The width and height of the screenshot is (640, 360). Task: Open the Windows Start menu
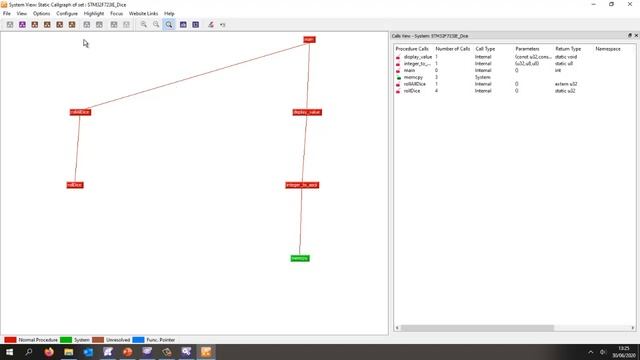[x=9, y=352]
